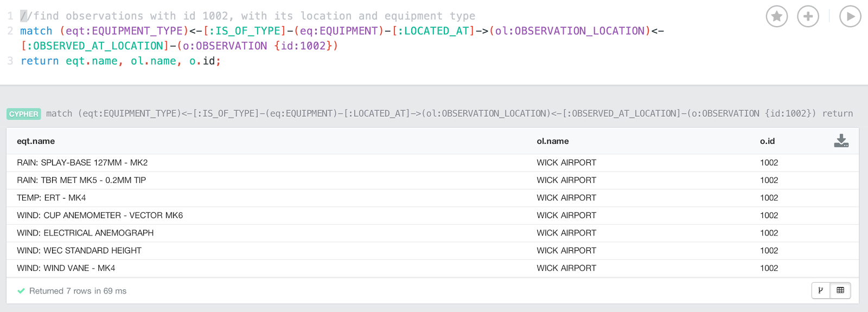This screenshot has width=868, height=312.
Task: Select cell WIND: WIND VANE - MK4
Action: [x=66, y=268]
